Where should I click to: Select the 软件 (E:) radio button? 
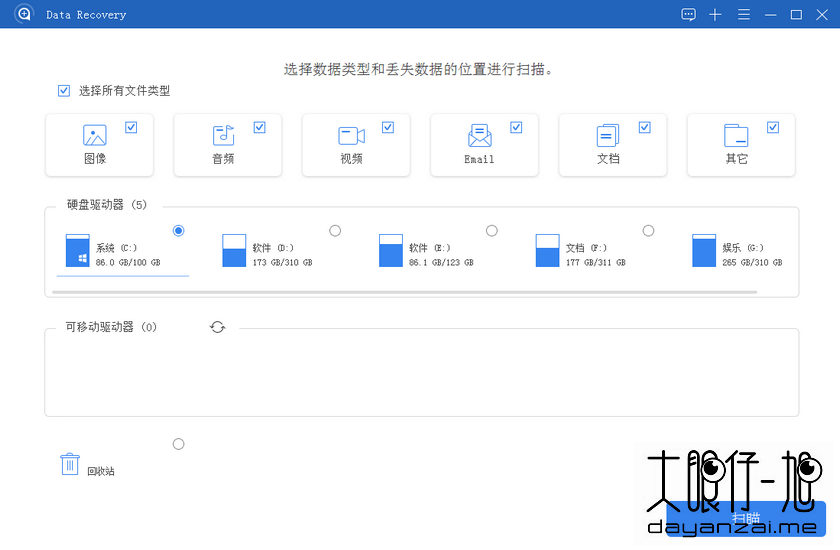point(492,230)
